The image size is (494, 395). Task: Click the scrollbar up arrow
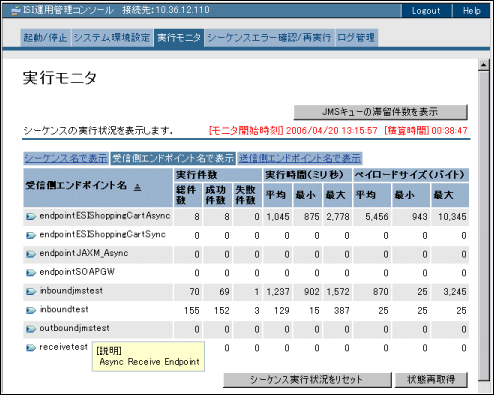pyautogui.click(x=483, y=65)
